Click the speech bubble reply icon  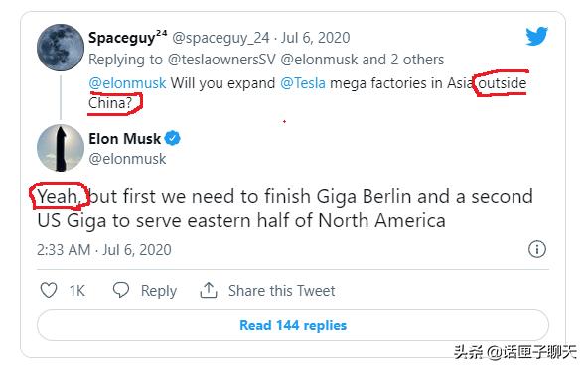coord(121,290)
